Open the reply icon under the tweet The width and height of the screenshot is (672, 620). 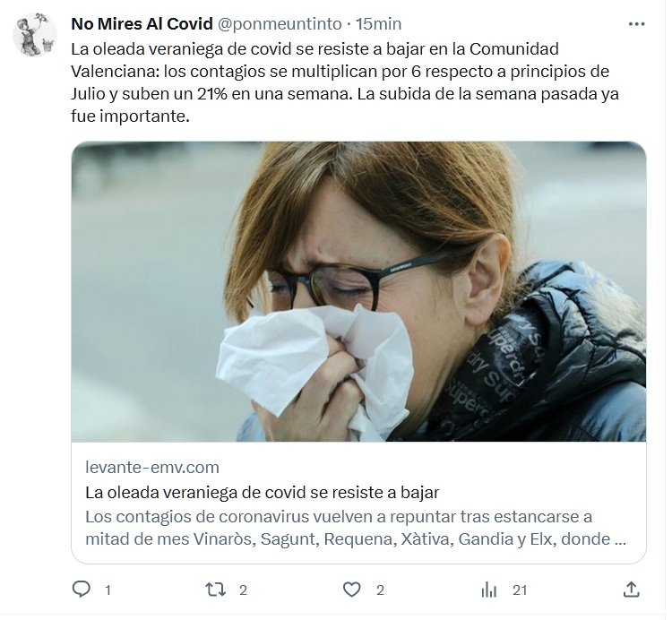82,590
